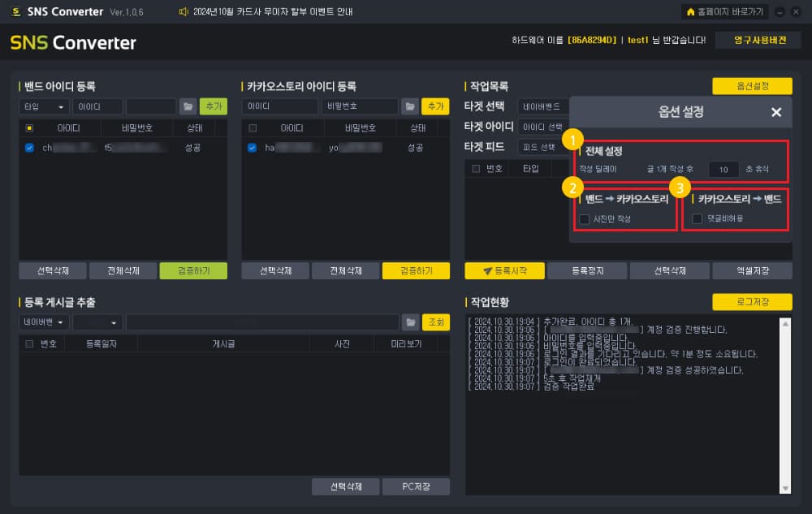Click the 로그저장 button
812x514 pixels.
[752, 302]
